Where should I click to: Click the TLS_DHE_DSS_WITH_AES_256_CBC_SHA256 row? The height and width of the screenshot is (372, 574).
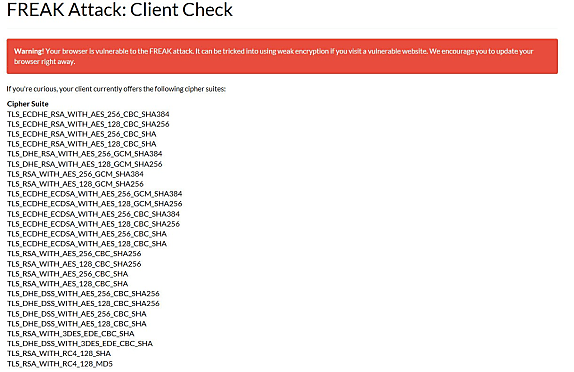point(83,293)
